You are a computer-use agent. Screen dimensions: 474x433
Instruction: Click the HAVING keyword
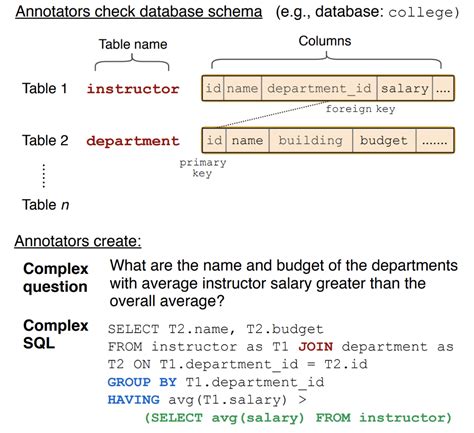[x=133, y=400]
